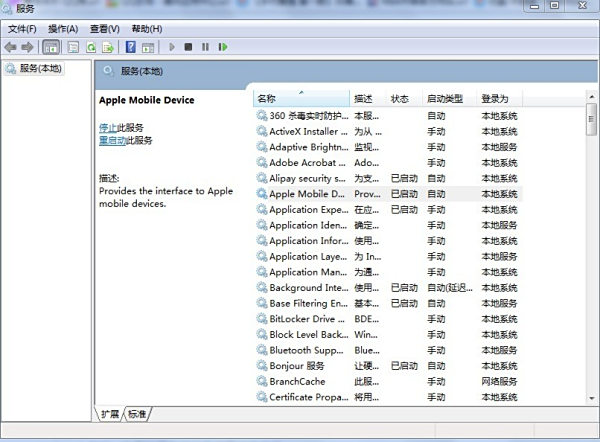Click the 服务(本地) header in details pane
600x442 pixels.
[x=142, y=71]
